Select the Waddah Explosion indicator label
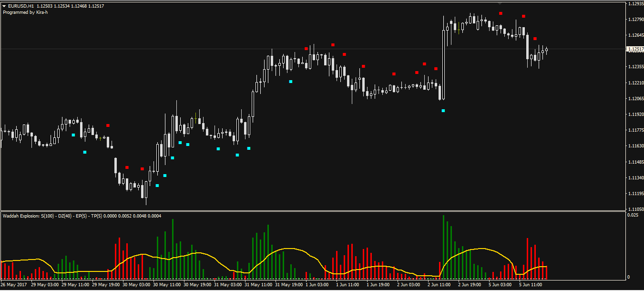Viewport: 644px width, 291px height. (x=82, y=216)
